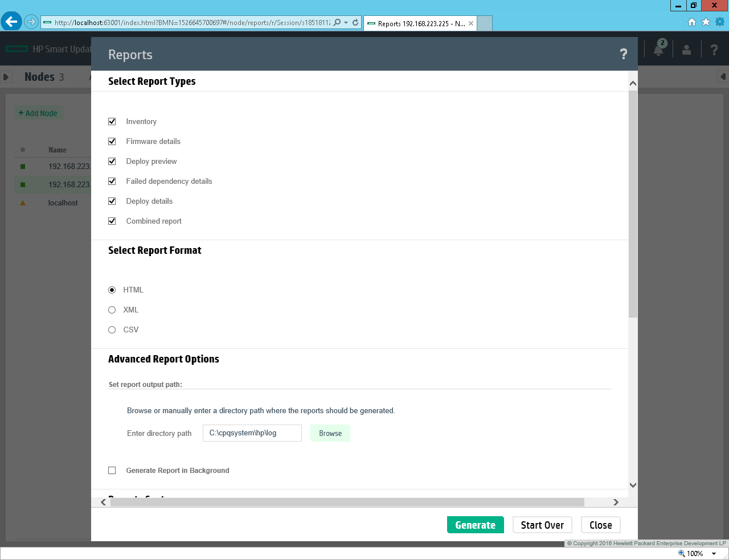729x560 pixels.
Task: Open the notifications bell icon
Action: click(x=658, y=50)
